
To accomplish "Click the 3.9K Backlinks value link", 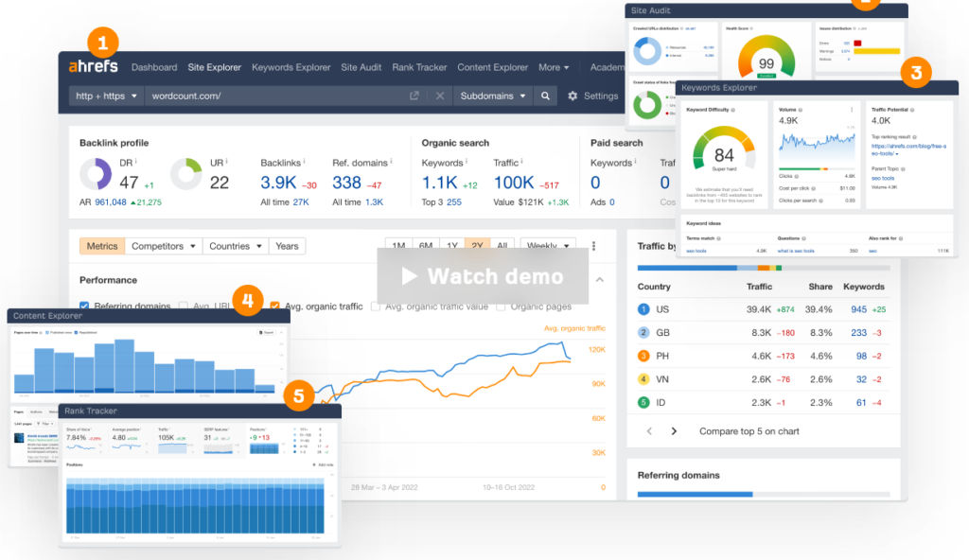I will (278, 183).
